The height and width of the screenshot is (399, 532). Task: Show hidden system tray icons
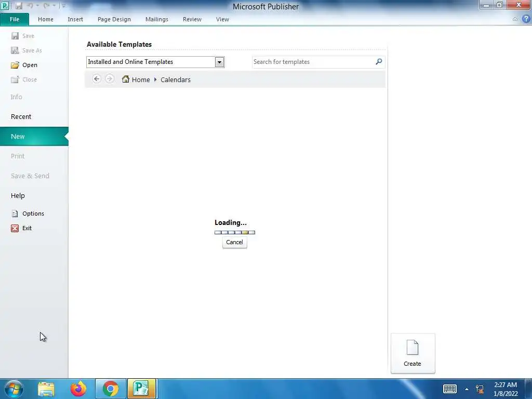click(467, 389)
